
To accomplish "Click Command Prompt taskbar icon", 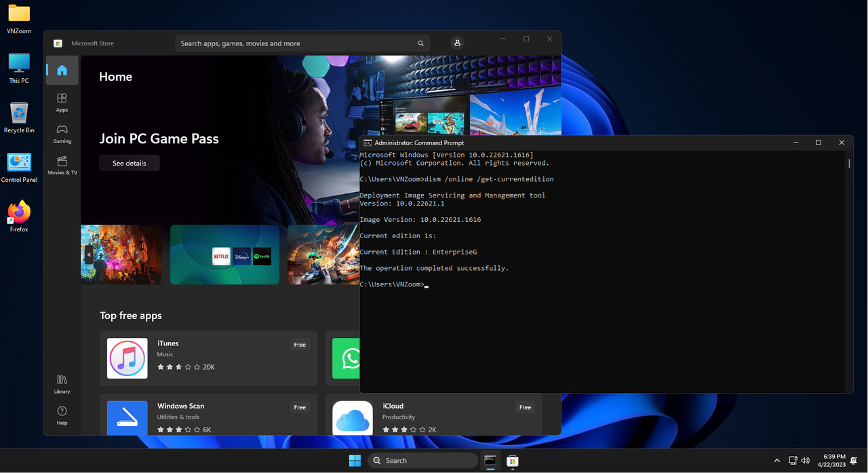I will pos(490,460).
